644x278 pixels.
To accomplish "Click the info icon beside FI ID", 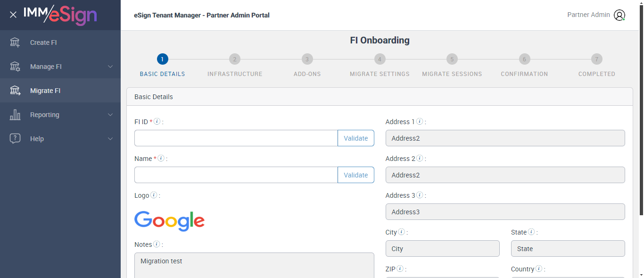I will click(x=157, y=122).
